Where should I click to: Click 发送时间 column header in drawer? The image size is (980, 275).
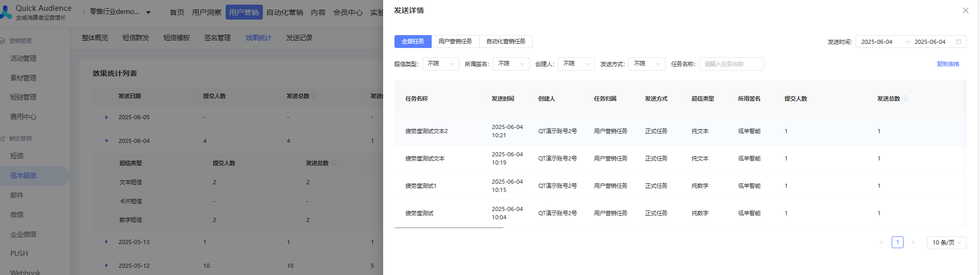[502, 99]
